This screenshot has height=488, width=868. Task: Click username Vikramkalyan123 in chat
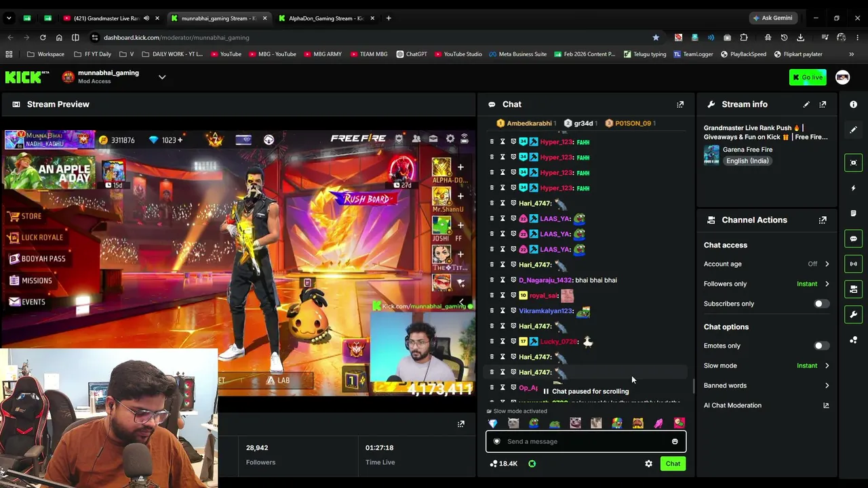pos(546,311)
